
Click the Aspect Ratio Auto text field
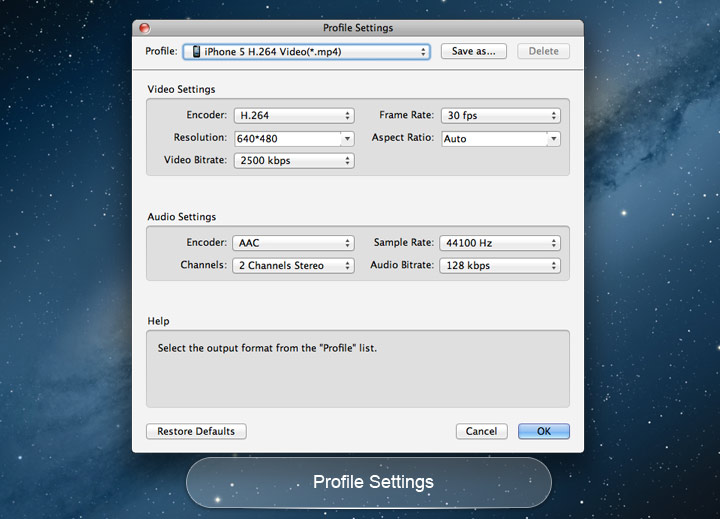click(x=493, y=139)
